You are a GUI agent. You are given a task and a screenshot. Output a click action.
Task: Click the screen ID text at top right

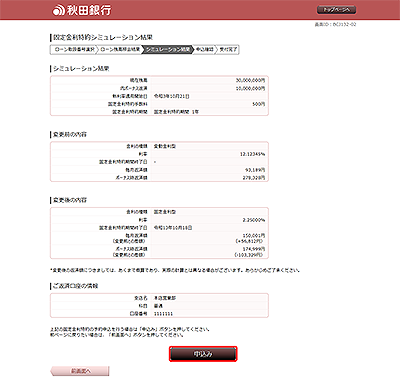335,24
